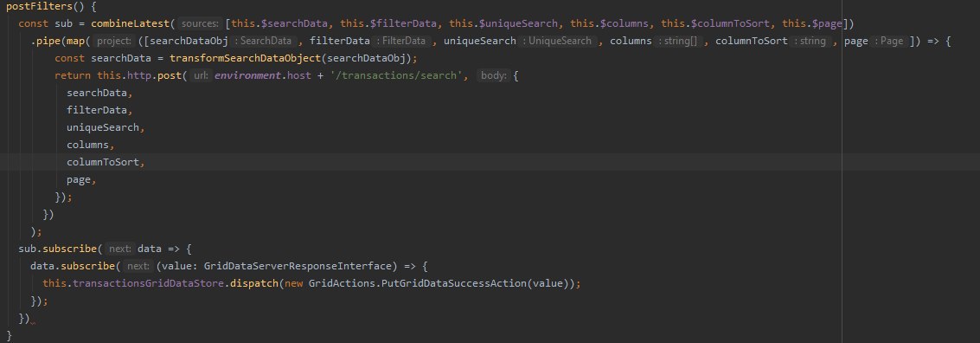Image resolution: width=980 pixels, height=343 pixels.
Task: Click the page, body property line
Action: click(82, 179)
